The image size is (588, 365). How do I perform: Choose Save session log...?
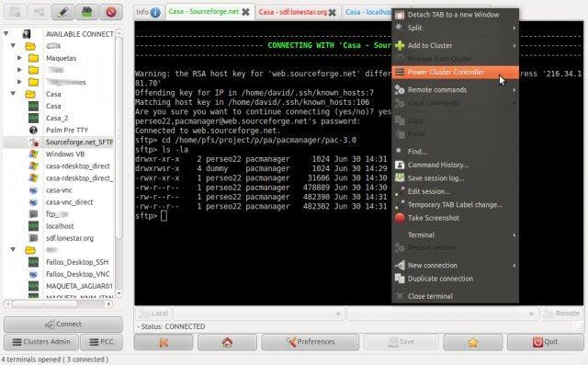pos(456,178)
